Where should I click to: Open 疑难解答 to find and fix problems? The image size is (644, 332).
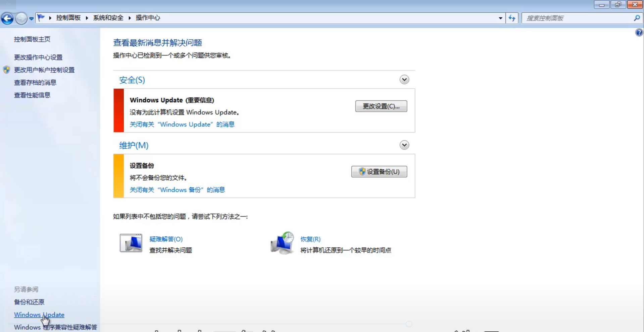coord(166,239)
